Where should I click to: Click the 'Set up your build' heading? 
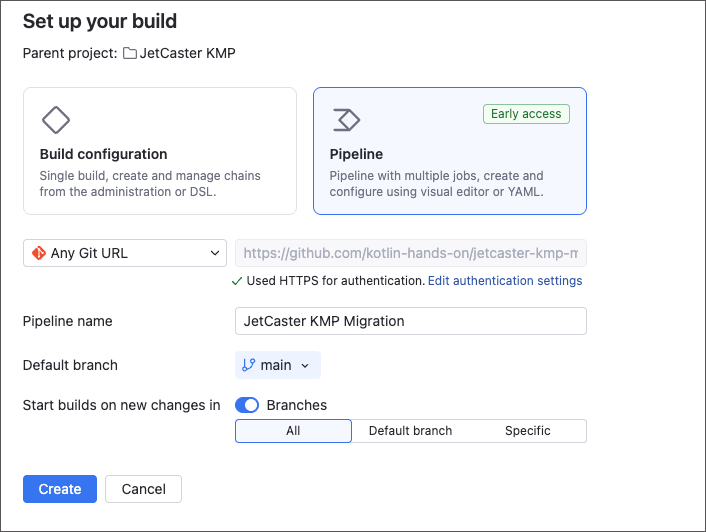tap(100, 21)
